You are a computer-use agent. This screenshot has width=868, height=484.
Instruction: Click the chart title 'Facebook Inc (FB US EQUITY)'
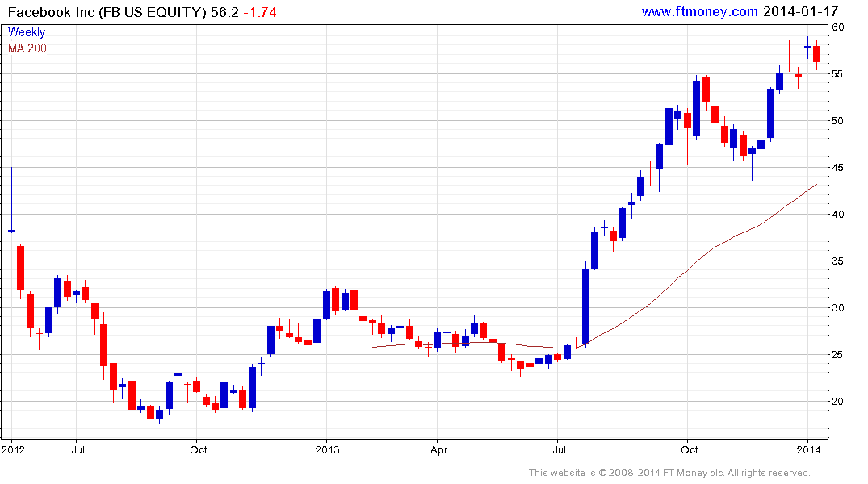(x=107, y=12)
